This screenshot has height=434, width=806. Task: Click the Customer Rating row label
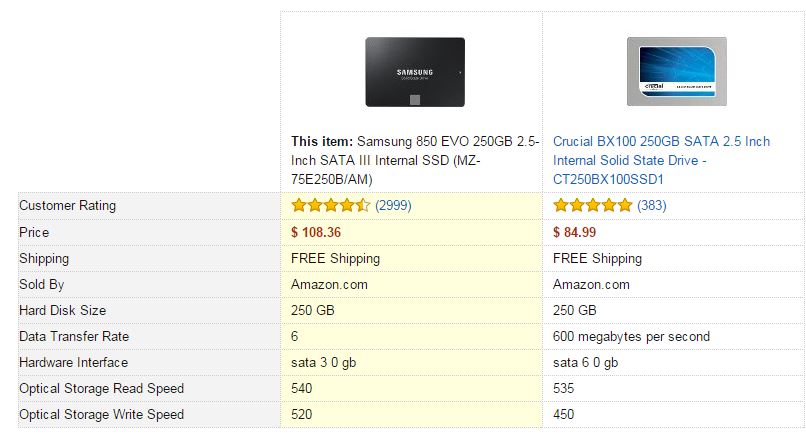[x=67, y=206]
